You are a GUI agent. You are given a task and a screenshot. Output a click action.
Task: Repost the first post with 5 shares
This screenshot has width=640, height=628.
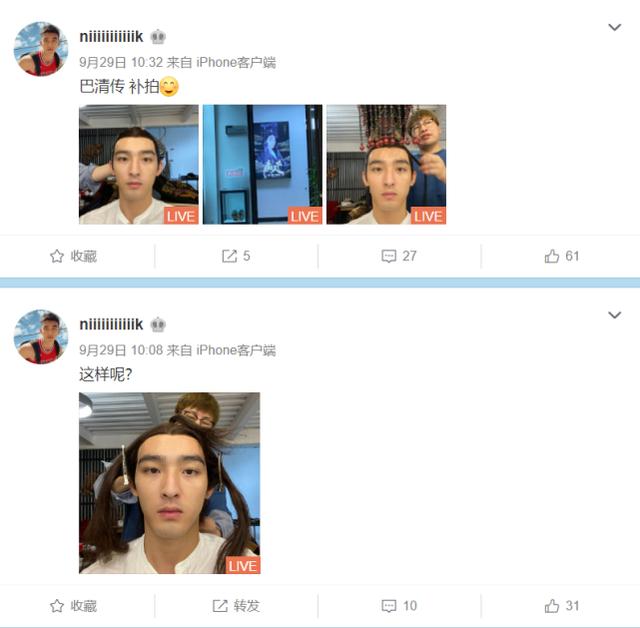pos(236,256)
